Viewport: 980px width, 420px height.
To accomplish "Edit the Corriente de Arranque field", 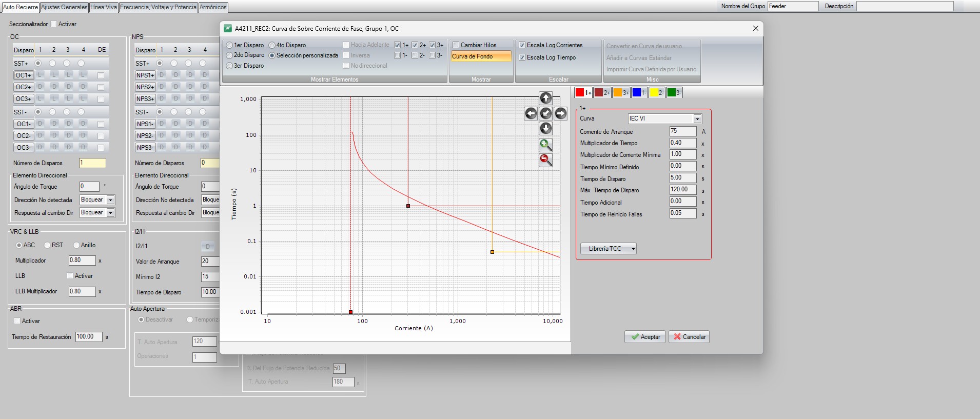I will 683,131.
